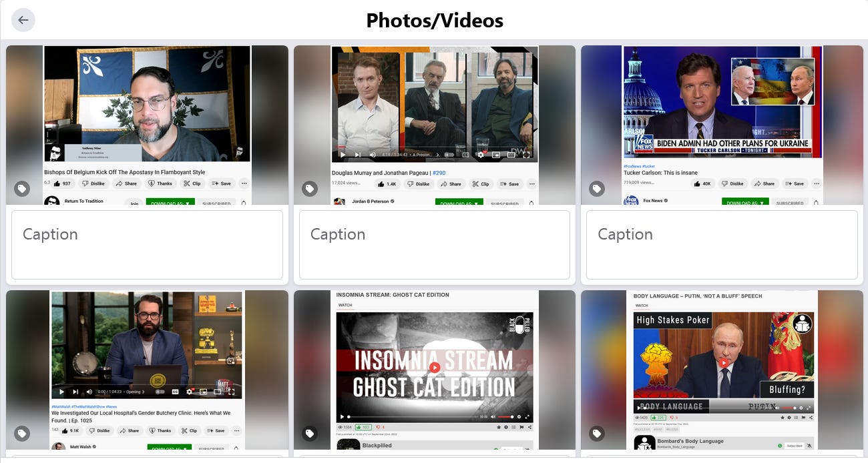
Task: Click 'BODY LANGUAGE – PUTIN, NOT A BLUFF' heading
Action: click(698, 296)
